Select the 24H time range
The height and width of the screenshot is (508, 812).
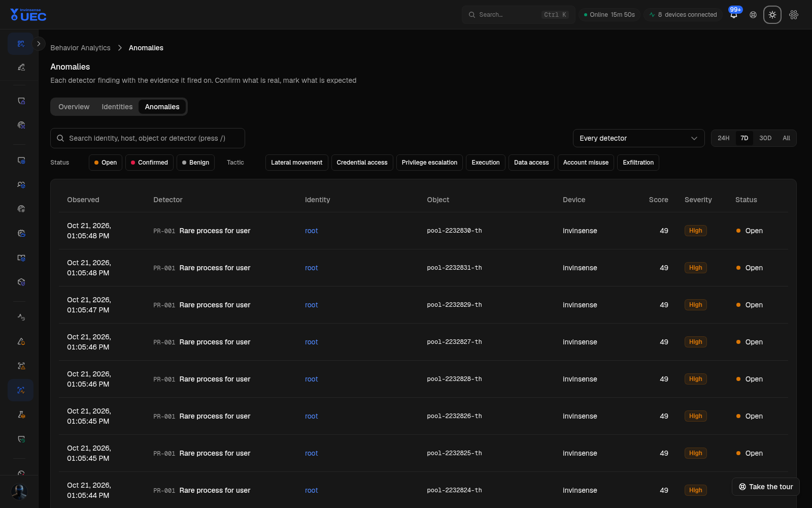pos(724,138)
